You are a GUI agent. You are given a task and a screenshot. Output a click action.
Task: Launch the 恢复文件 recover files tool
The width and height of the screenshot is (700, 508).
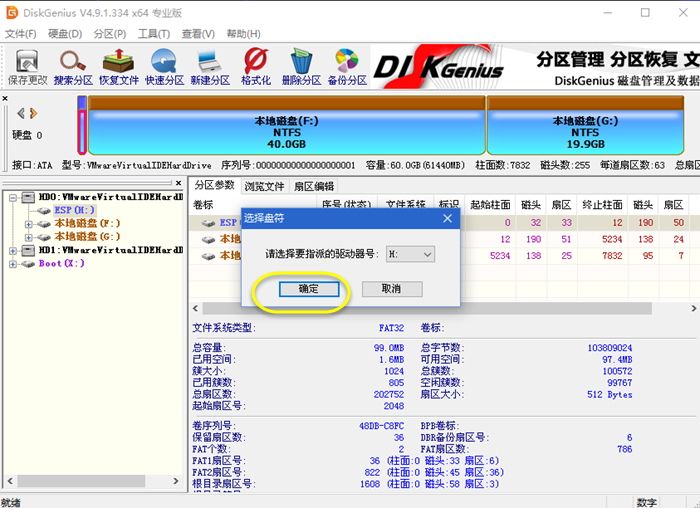pyautogui.click(x=119, y=67)
